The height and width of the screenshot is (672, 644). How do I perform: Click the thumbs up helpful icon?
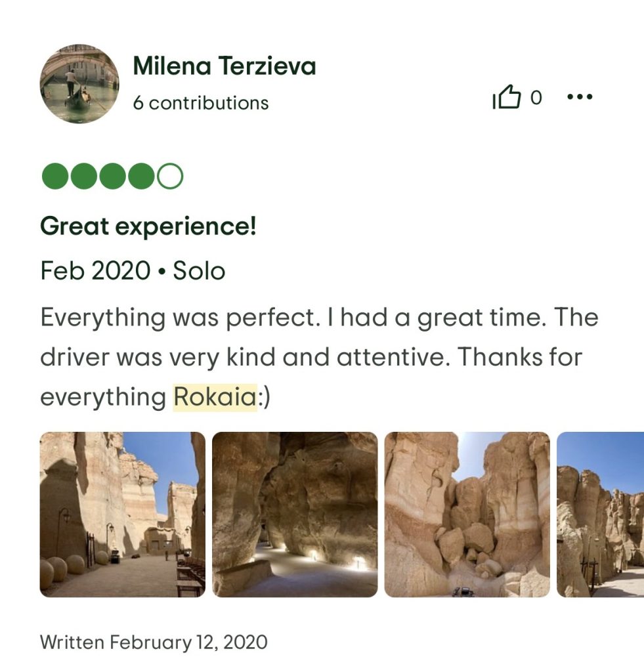506,98
